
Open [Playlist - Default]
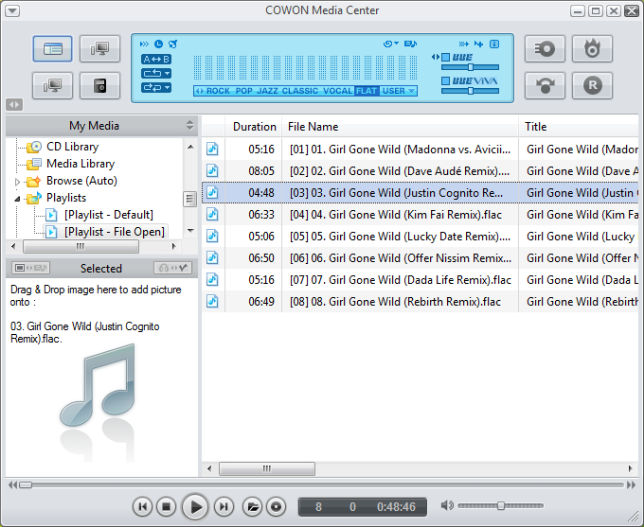pyautogui.click(x=108, y=215)
